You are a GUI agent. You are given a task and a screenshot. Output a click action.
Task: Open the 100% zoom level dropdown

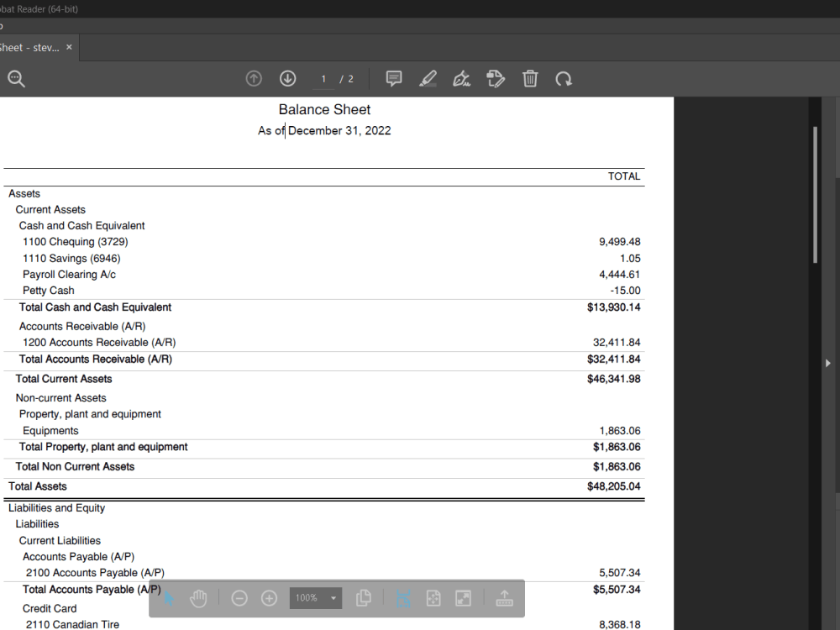pos(316,598)
